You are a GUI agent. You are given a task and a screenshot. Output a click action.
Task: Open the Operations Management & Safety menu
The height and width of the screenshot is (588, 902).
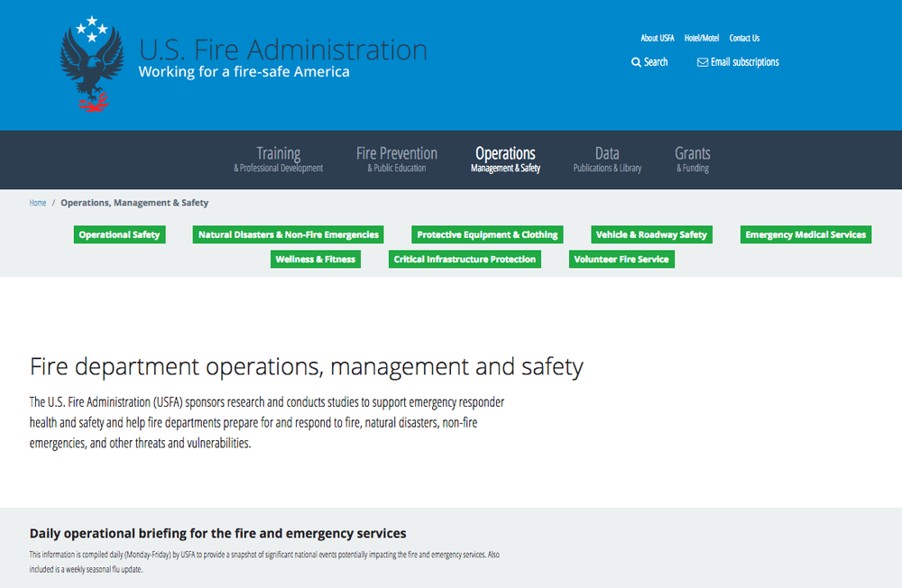(505, 160)
